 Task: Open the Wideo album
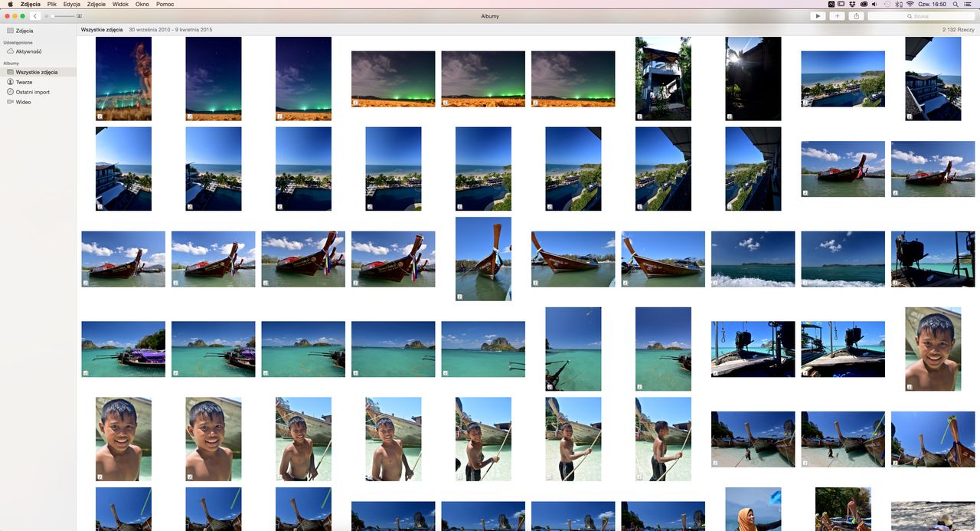[x=23, y=102]
